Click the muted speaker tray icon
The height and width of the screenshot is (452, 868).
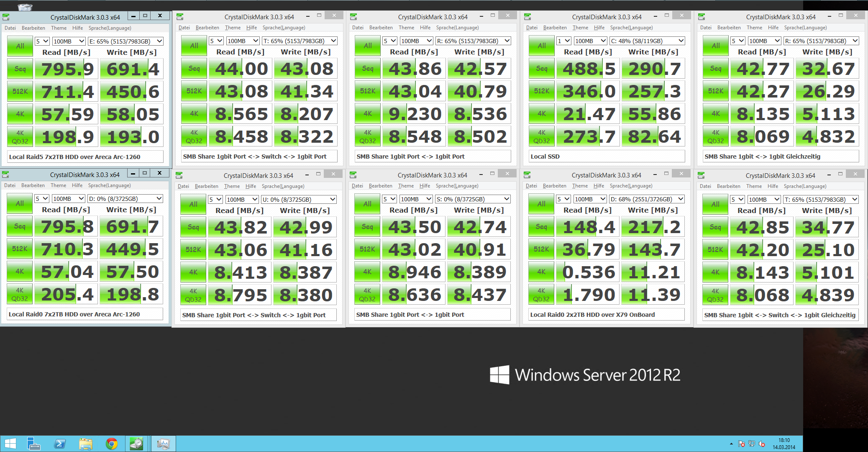[762, 444]
